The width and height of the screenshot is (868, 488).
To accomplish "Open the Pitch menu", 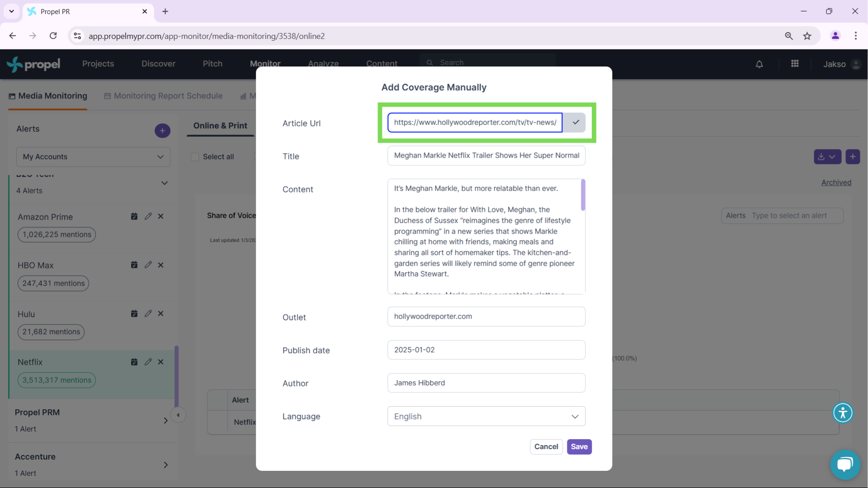I will tap(212, 64).
